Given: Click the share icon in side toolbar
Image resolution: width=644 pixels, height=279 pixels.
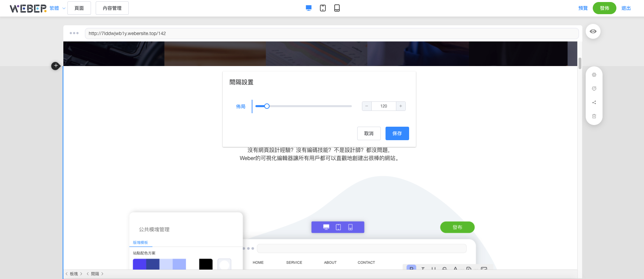Looking at the screenshot, I should pyautogui.click(x=594, y=102).
